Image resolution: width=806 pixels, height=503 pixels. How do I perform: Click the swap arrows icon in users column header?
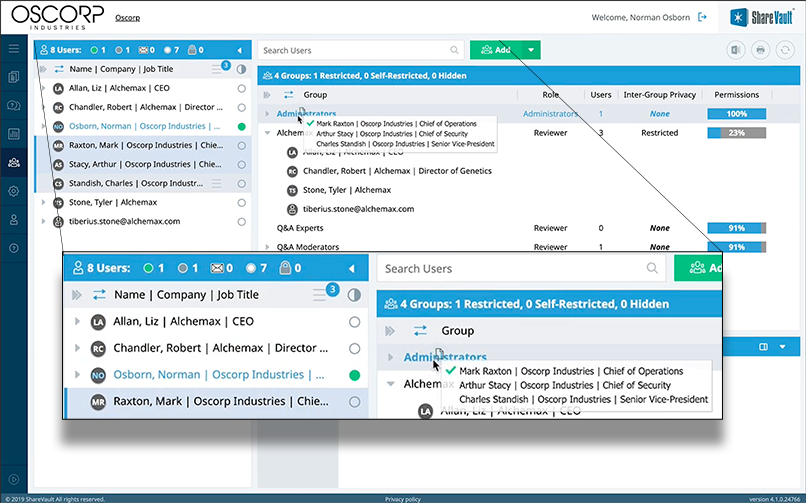click(x=59, y=69)
